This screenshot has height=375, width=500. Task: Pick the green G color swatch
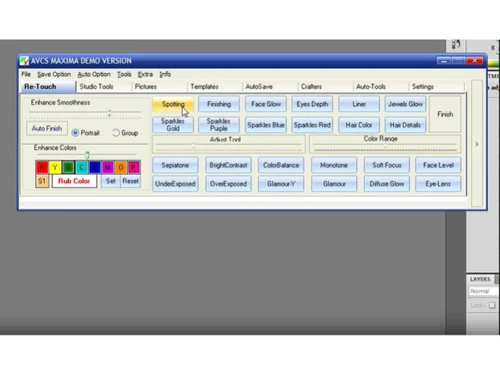(68, 167)
